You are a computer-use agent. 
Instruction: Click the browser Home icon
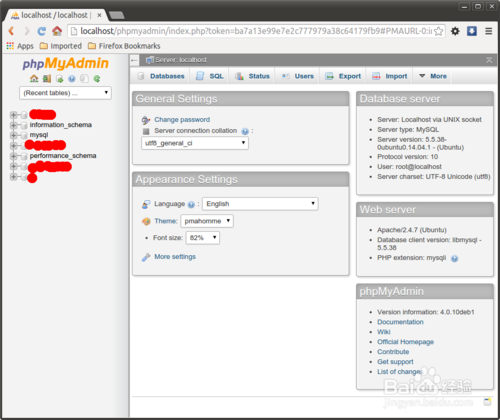point(57,31)
